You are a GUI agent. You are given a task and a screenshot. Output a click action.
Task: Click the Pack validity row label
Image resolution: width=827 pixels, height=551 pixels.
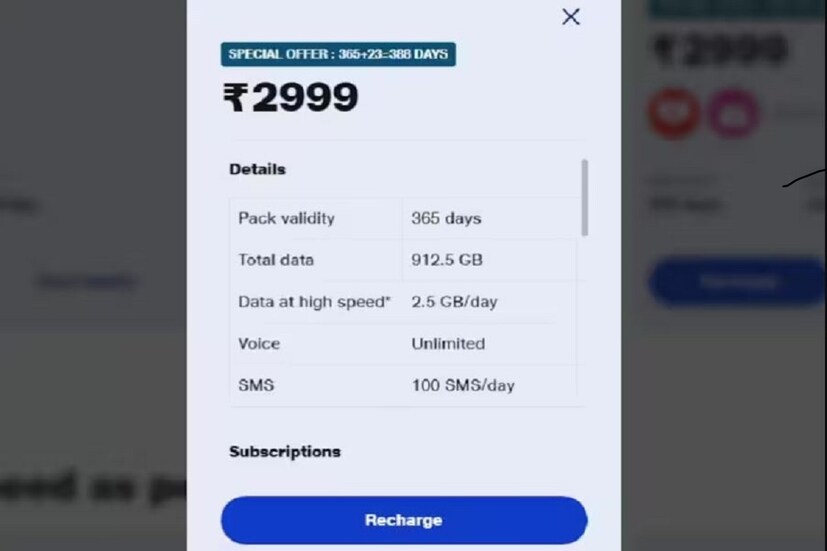(286, 218)
